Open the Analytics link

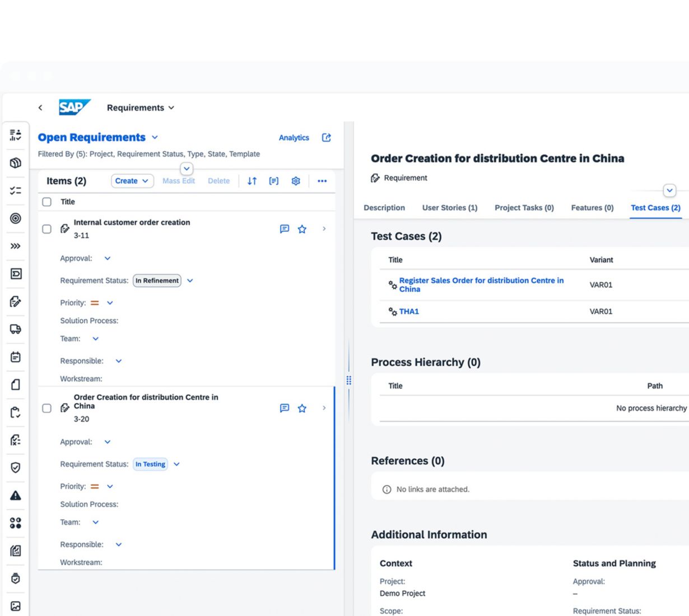tap(294, 138)
